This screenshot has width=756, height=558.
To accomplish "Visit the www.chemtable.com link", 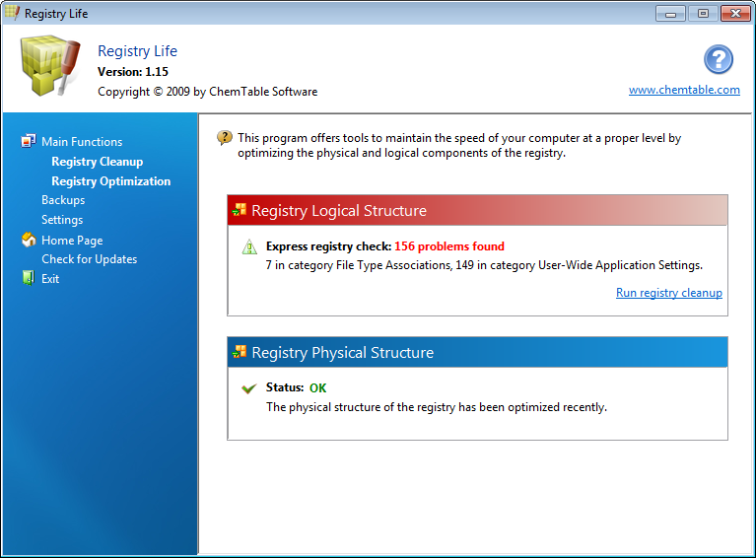I will (684, 90).
